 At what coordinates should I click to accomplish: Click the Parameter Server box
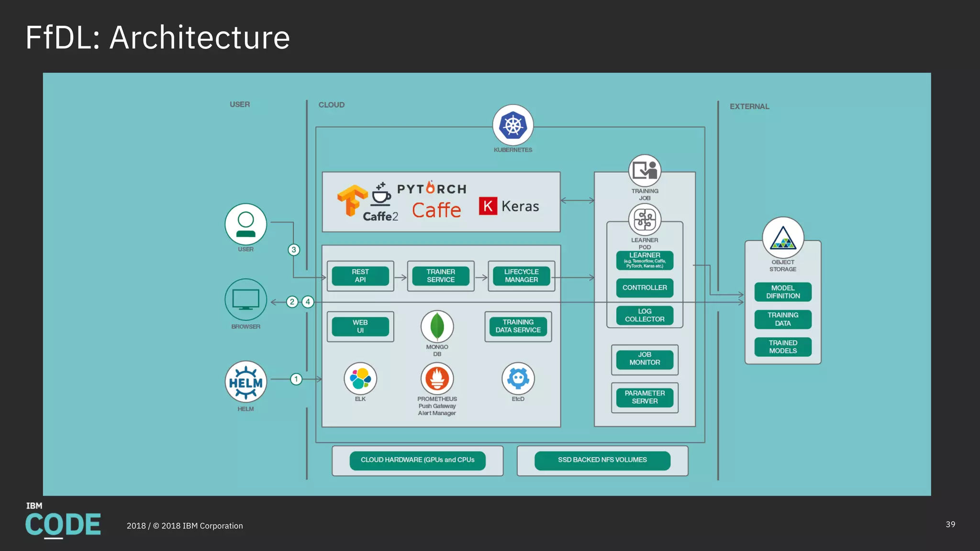point(645,397)
